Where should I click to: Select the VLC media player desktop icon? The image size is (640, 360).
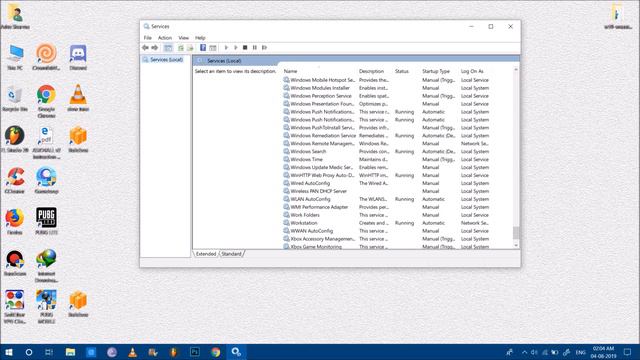pos(78,98)
